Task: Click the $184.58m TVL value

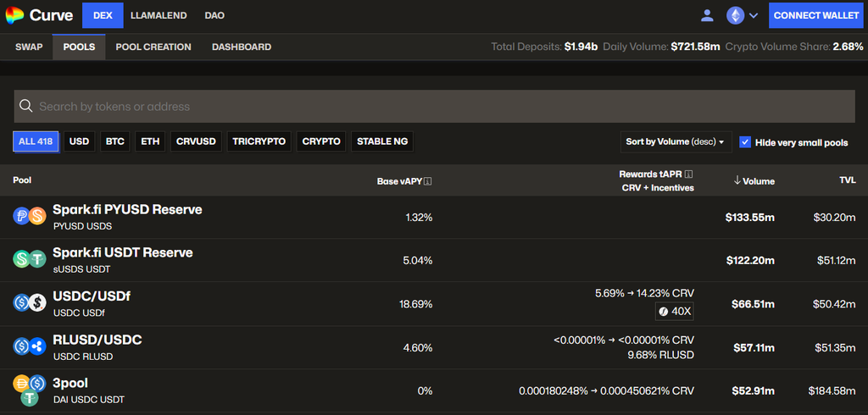Action: (832, 391)
